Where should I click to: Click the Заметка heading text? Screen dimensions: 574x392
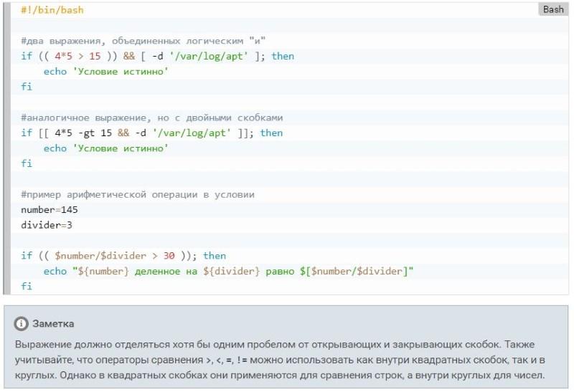point(53,324)
